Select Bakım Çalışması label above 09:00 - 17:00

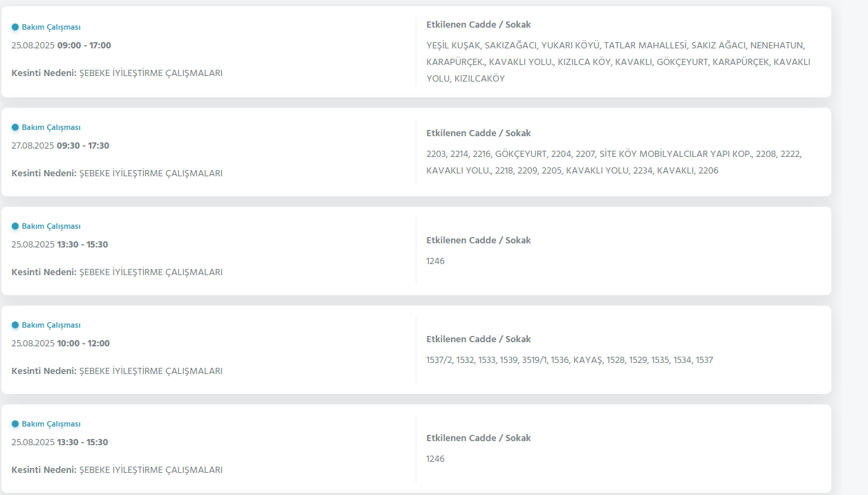51,27
